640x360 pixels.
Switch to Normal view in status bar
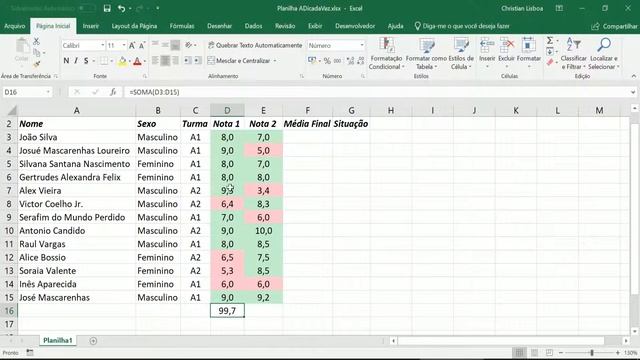[519, 352]
